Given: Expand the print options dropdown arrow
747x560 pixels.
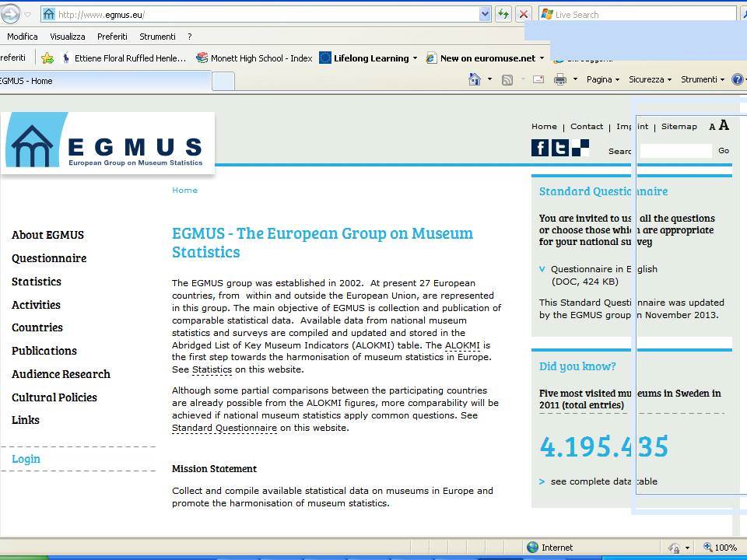Looking at the screenshot, I should pyautogui.click(x=575, y=79).
